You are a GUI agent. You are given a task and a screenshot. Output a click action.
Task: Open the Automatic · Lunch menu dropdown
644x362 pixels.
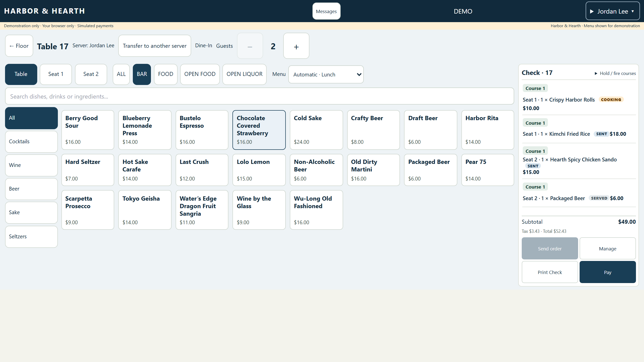pos(326,74)
